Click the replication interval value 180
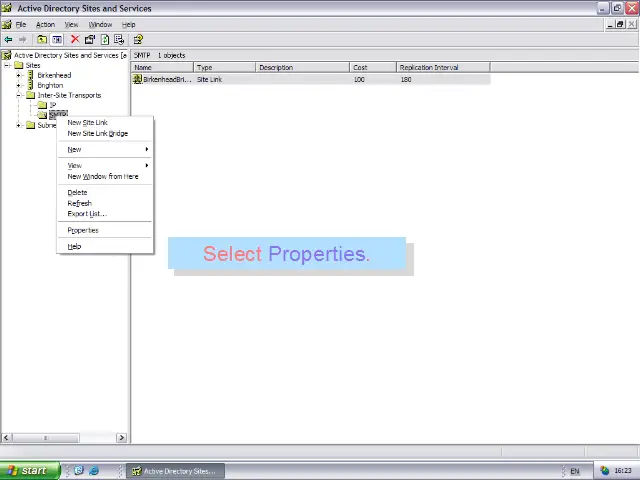The width and height of the screenshot is (640, 480). [406, 80]
